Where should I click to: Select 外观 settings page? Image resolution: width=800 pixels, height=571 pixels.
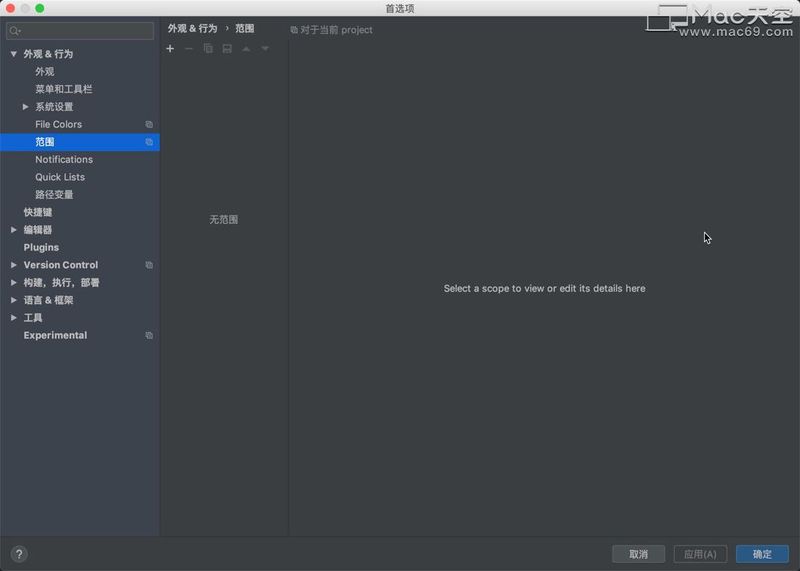tap(44, 71)
